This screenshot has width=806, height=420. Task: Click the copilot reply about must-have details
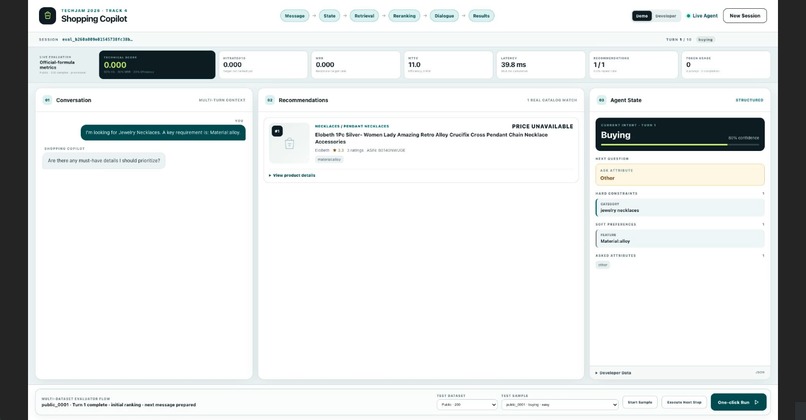104,161
